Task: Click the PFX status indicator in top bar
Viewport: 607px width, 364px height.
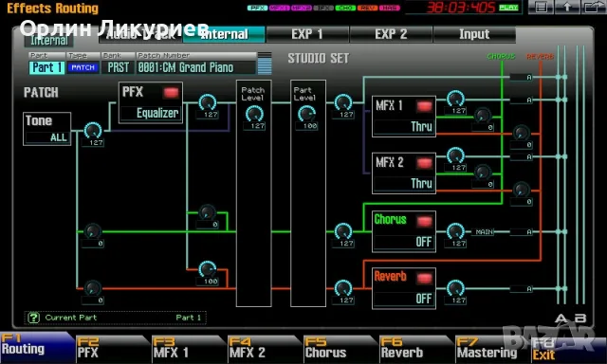Action: click(257, 8)
